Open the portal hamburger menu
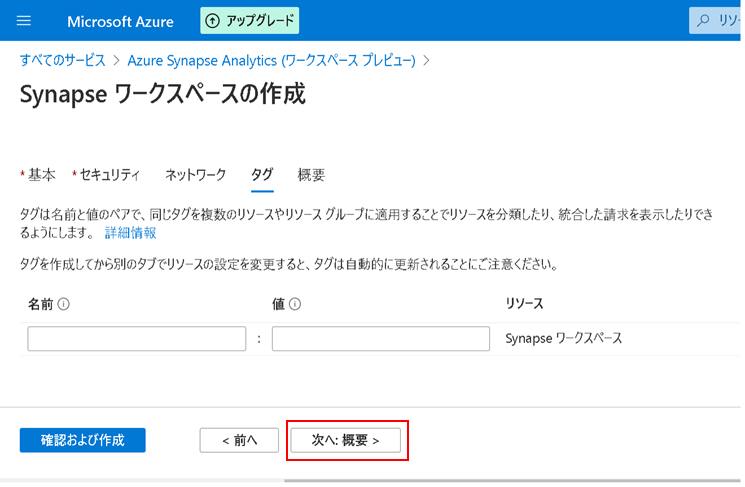The image size is (745, 487). [x=25, y=21]
